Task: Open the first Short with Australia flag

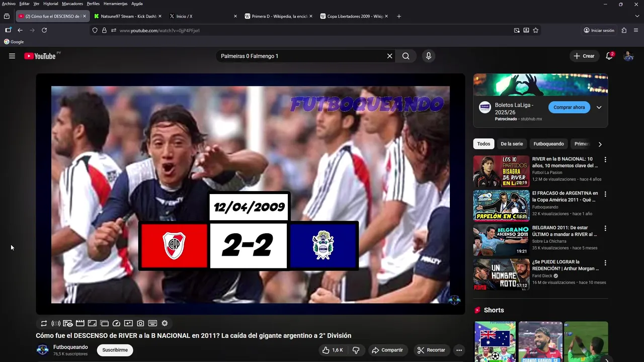Action: coord(495,342)
